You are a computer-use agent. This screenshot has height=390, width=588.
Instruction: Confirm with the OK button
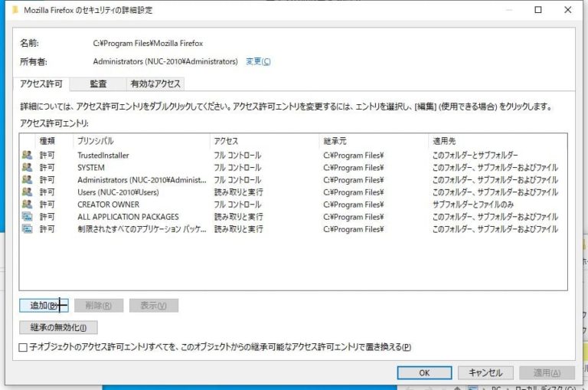pyautogui.click(x=424, y=372)
